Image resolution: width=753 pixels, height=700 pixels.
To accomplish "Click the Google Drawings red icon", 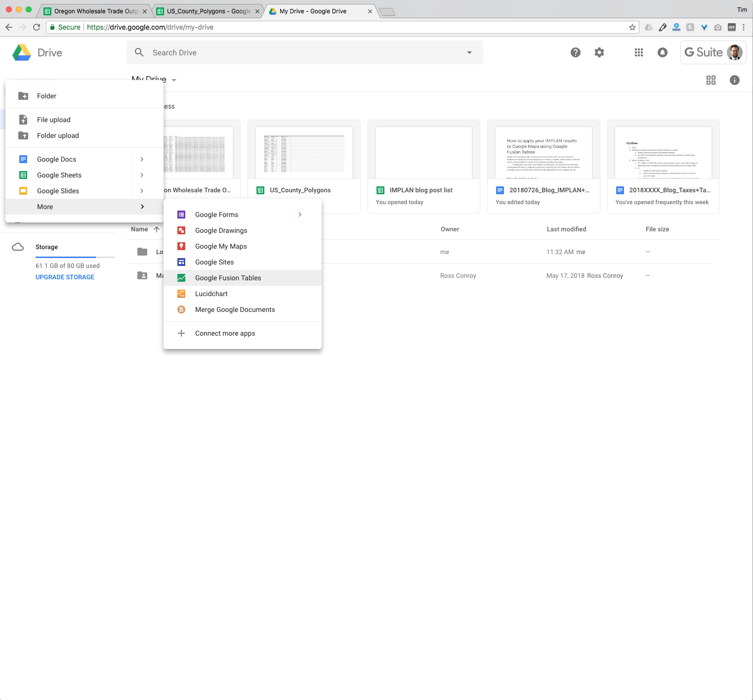I will point(181,230).
